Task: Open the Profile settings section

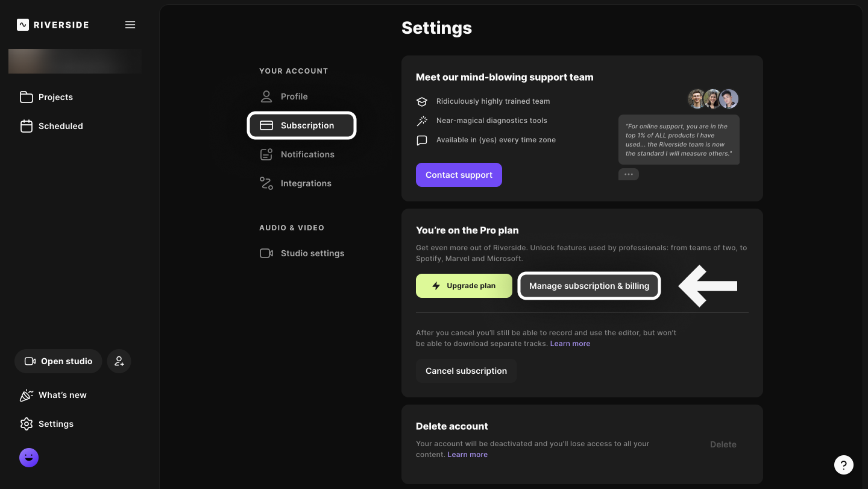Action: click(294, 96)
